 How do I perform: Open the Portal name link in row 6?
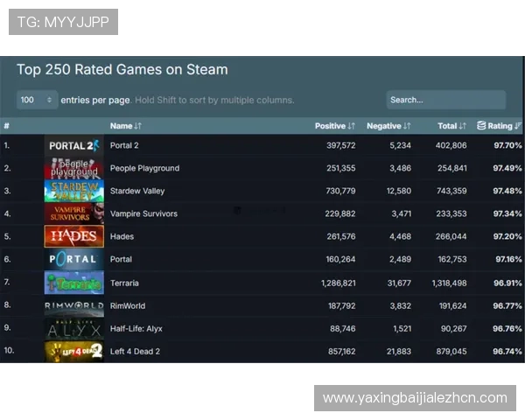(121, 259)
